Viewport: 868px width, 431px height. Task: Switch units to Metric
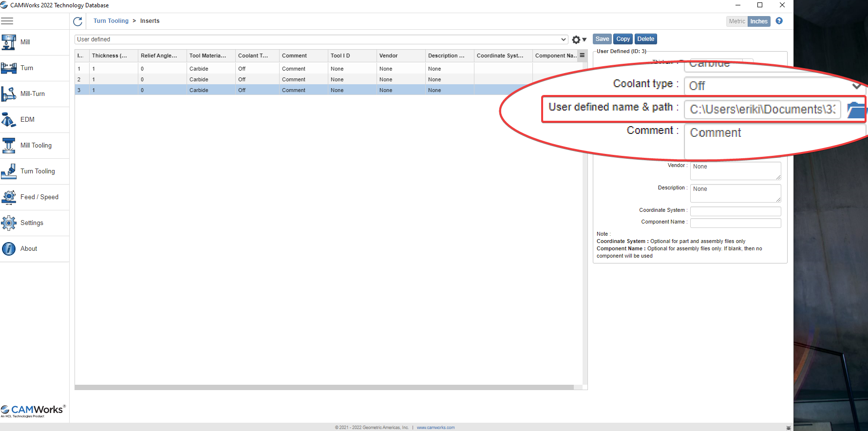[x=736, y=21]
